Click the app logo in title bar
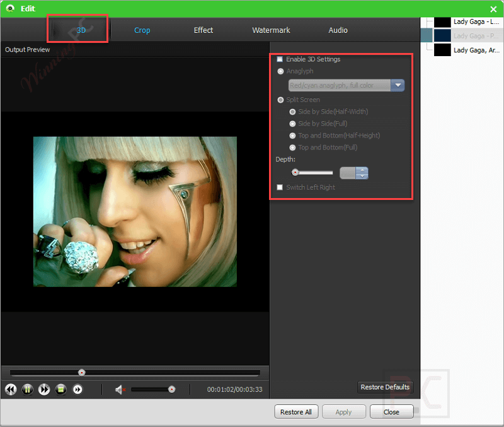Screen dimensions: 504x427 pos(10,8)
